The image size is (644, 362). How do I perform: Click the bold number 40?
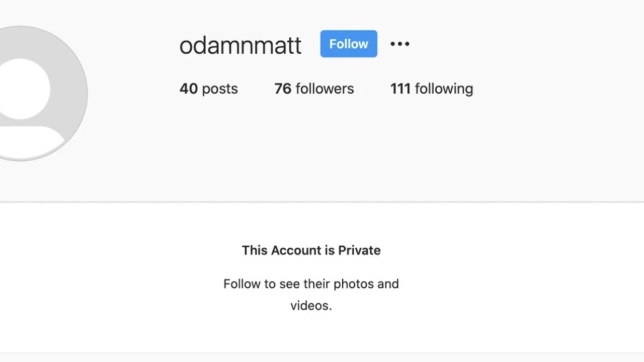(x=189, y=88)
